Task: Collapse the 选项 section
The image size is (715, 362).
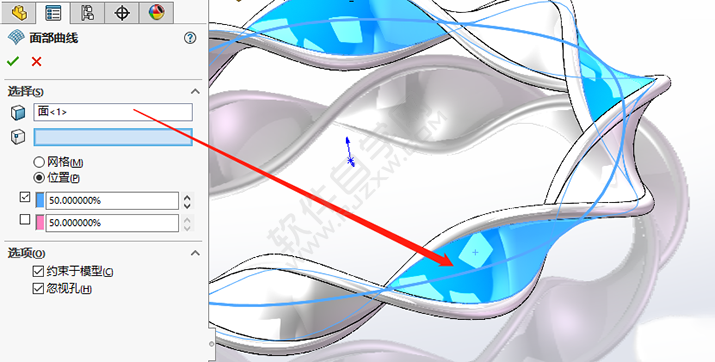Action: click(x=195, y=253)
